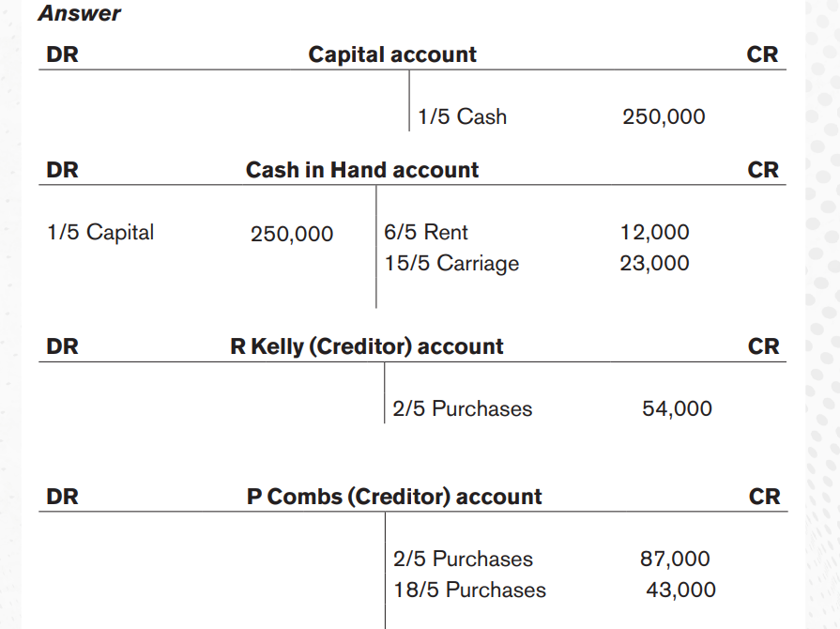The width and height of the screenshot is (840, 629).
Task: Click the CR label of Capital account
Action: pyautogui.click(x=762, y=54)
